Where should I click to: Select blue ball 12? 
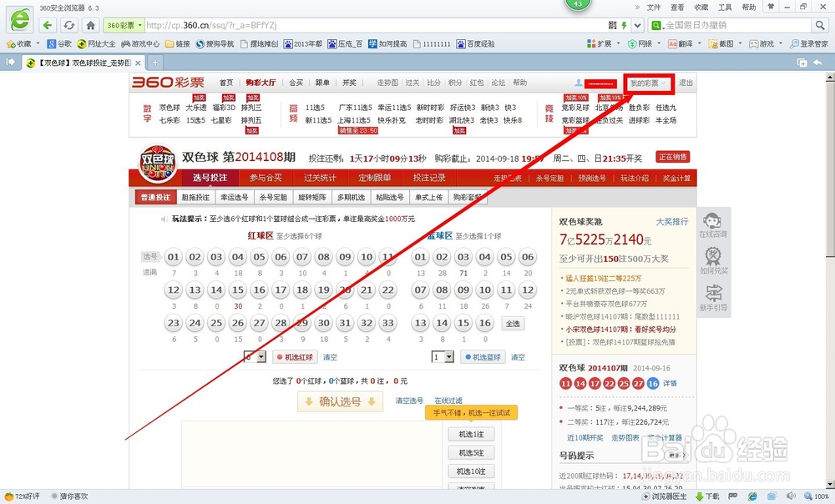tap(528, 290)
